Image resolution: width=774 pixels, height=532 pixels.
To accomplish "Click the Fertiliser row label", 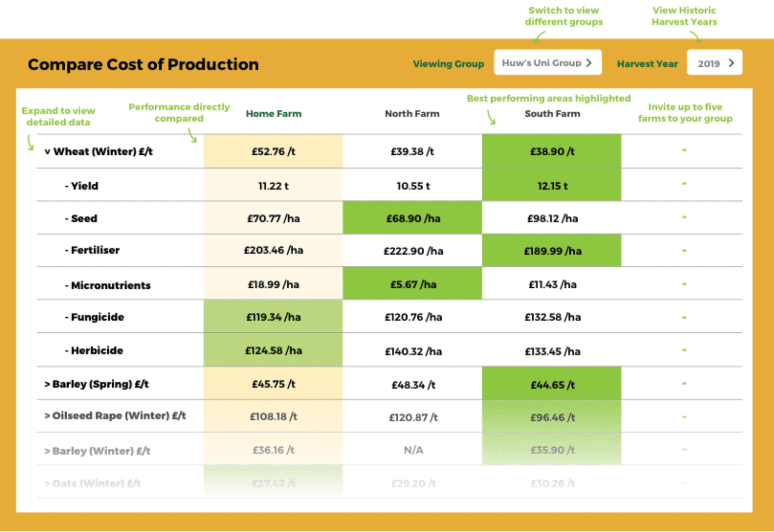I will 92,250.
